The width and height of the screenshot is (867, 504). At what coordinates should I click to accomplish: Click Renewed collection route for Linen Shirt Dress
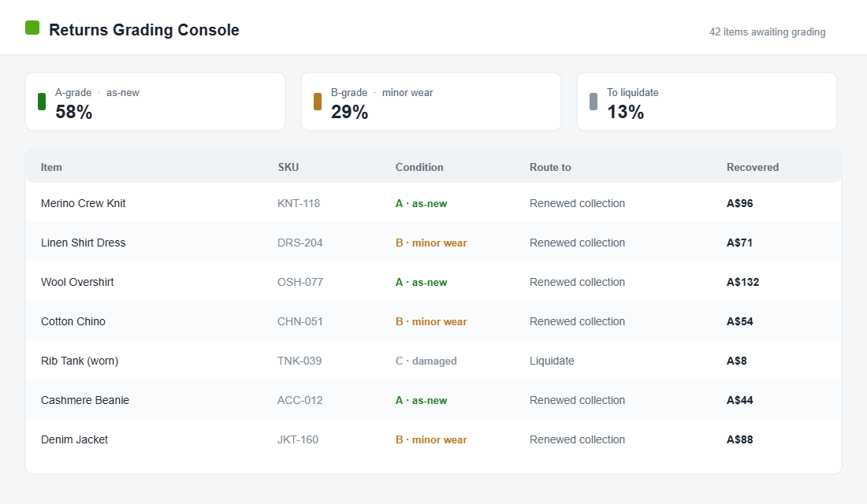(577, 243)
